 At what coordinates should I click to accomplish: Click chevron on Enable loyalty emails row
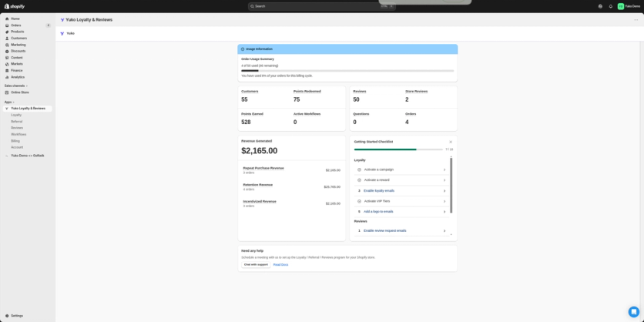click(x=444, y=191)
